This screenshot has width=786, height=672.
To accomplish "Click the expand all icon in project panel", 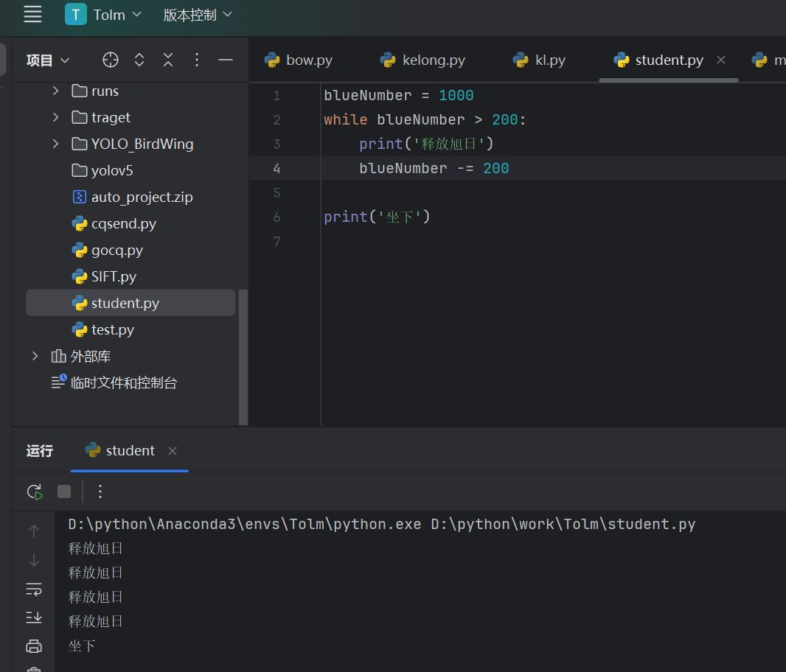I will click(x=139, y=60).
